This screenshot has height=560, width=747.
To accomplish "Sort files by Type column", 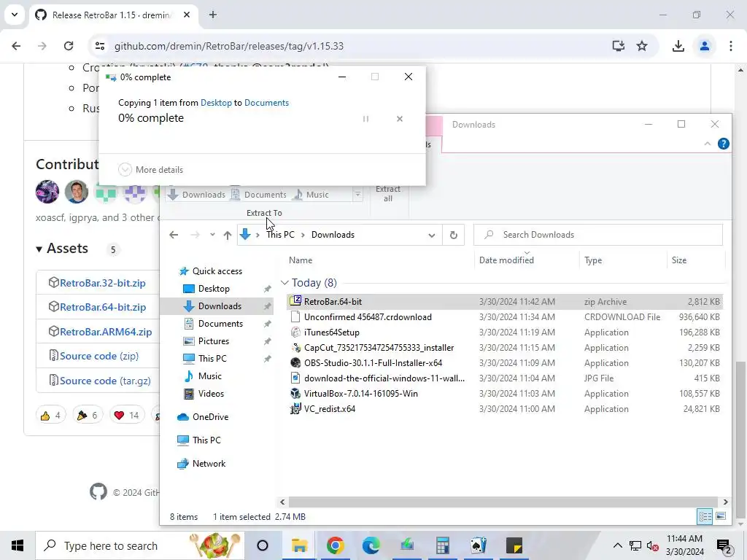I will click(x=593, y=260).
